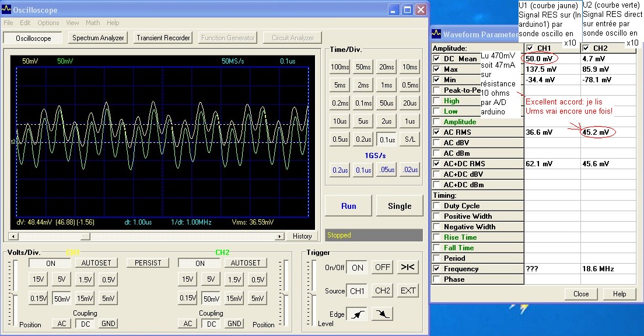The image size is (644, 336).
Task: Select 1GS/s 0.2us button
Action: tap(339, 170)
